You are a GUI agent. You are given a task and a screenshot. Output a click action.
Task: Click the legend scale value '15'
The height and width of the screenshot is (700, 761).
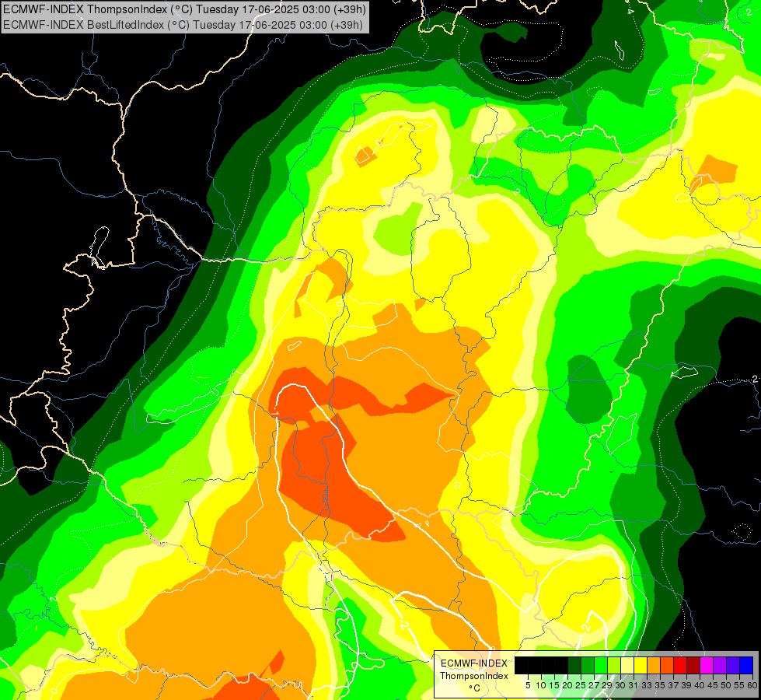[554, 685]
